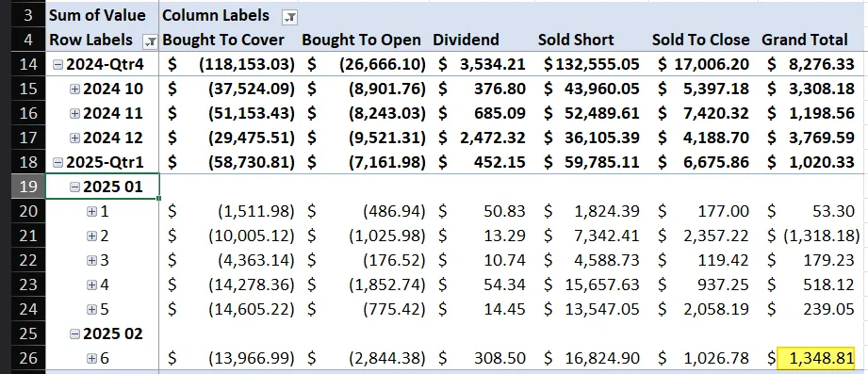
Task: Expand week 6 row
Action: tap(92, 359)
